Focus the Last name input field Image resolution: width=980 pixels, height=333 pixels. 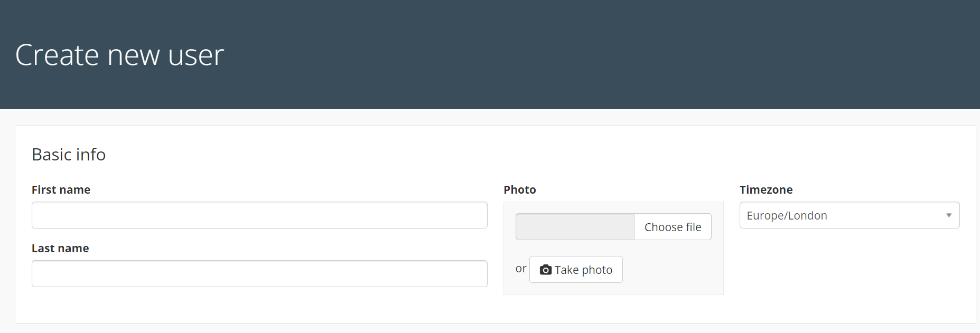259,273
